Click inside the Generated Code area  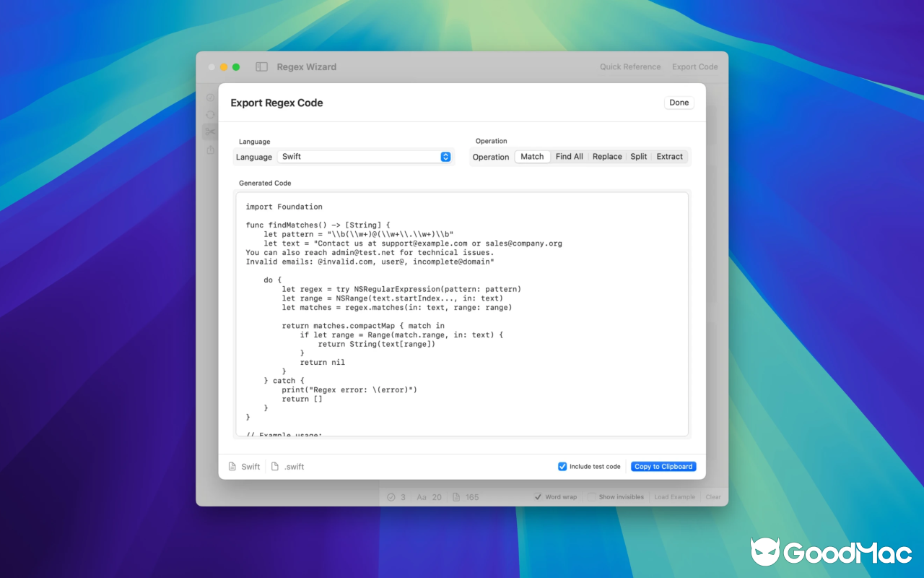[462, 311]
